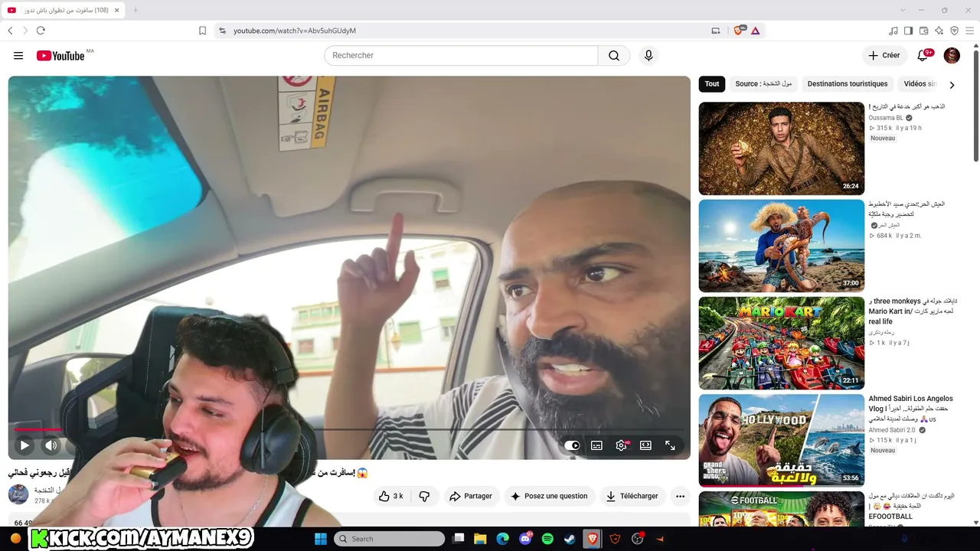Start voice search with the microphone
Viewport: 980px width, 551px height.
point(648,56)
